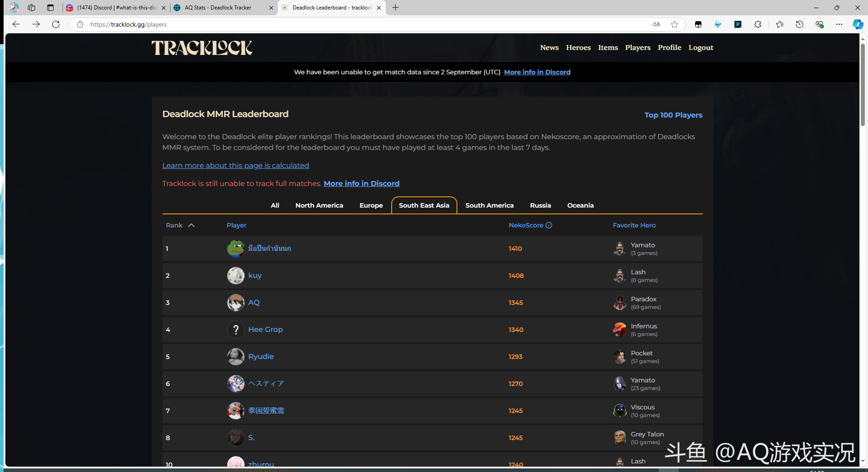The height and width of the screenshot is (472, 868).
Task: Open the Heroes menu item
Action: tap(578, 48)
